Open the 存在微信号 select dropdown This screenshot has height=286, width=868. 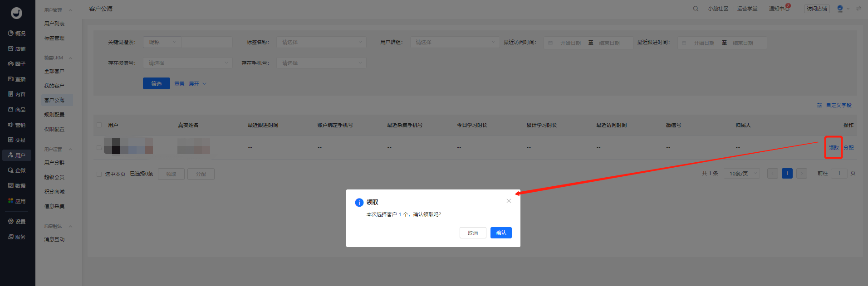(188, 63)
